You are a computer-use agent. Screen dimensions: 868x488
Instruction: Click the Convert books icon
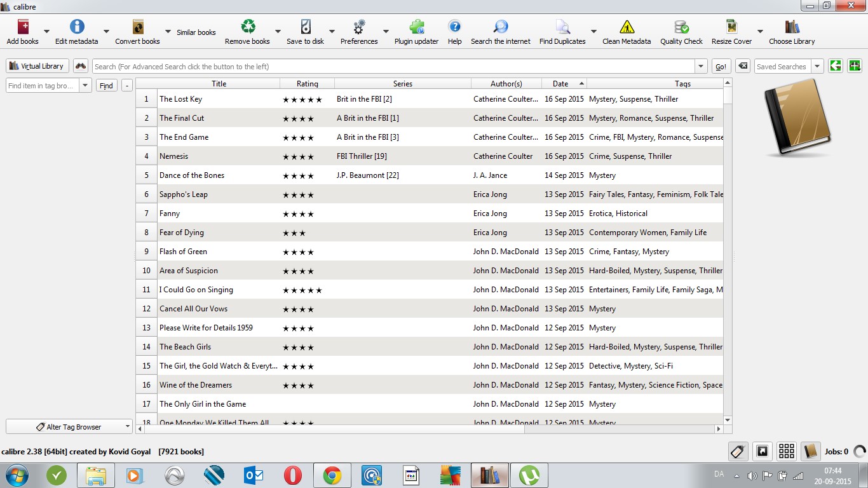coord(138,27)
